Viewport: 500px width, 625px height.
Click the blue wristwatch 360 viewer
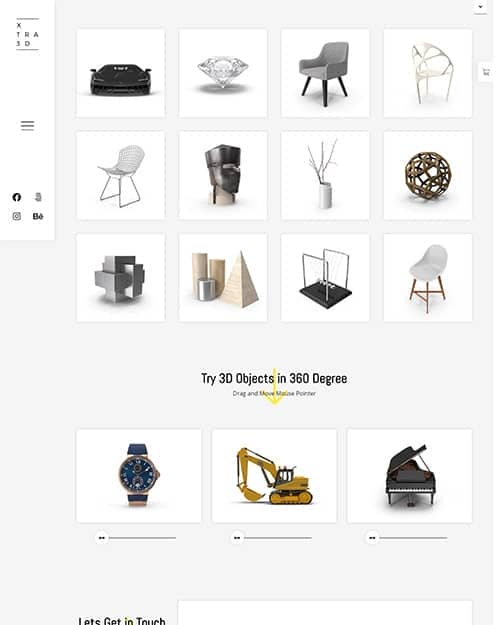point(139,476)
